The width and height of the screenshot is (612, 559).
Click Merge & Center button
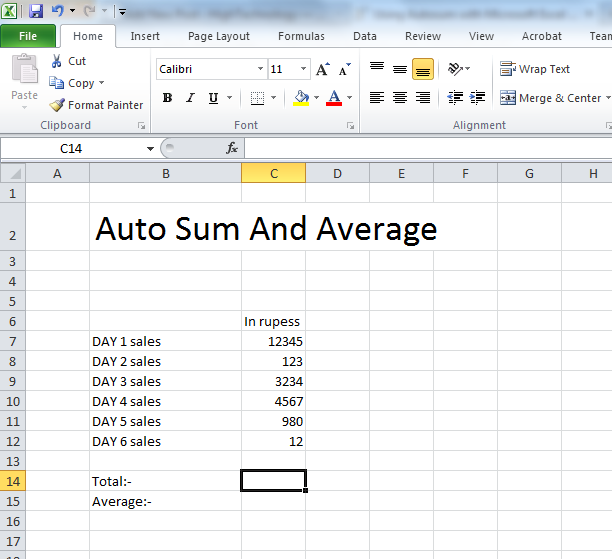click(x=551, y=98)
